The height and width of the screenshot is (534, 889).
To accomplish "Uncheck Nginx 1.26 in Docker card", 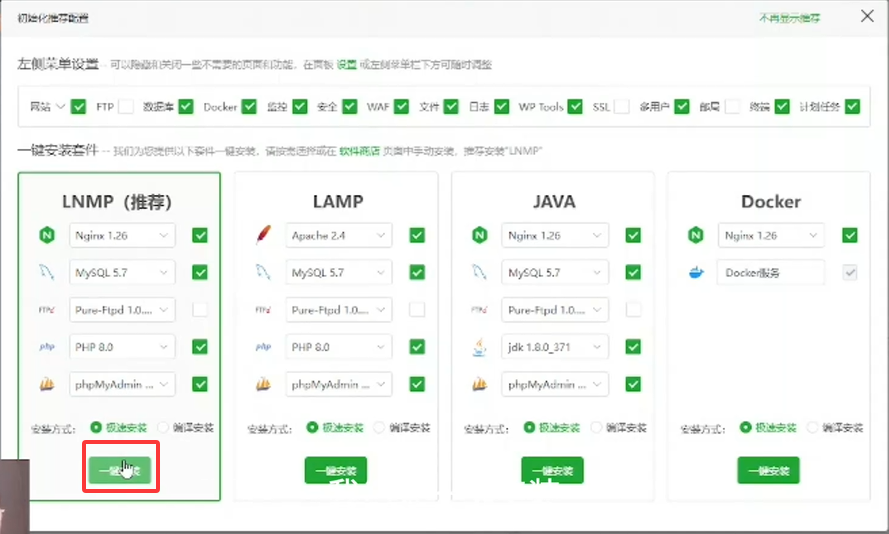I will point(850,235).
